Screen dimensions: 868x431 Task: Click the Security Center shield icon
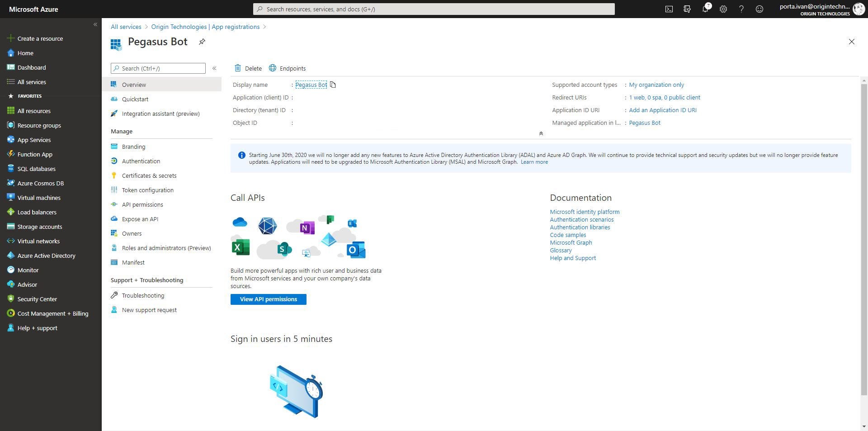pos(11,299)
